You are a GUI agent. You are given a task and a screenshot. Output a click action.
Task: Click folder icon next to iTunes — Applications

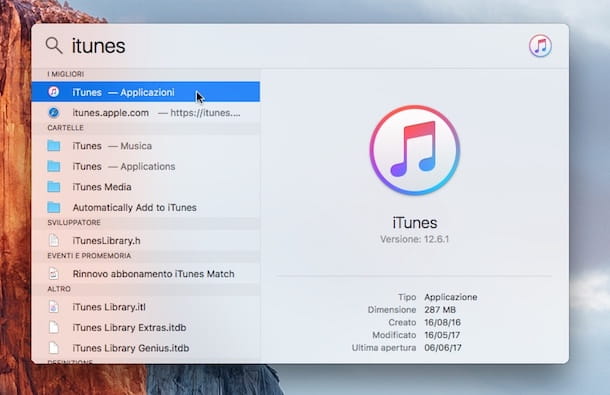click(x=54, y=167)
